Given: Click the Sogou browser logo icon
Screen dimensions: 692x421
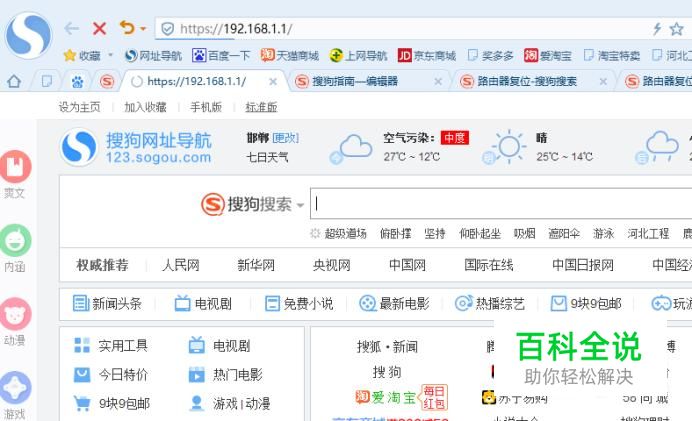Looking at the screenshot, I should [28, 36].
